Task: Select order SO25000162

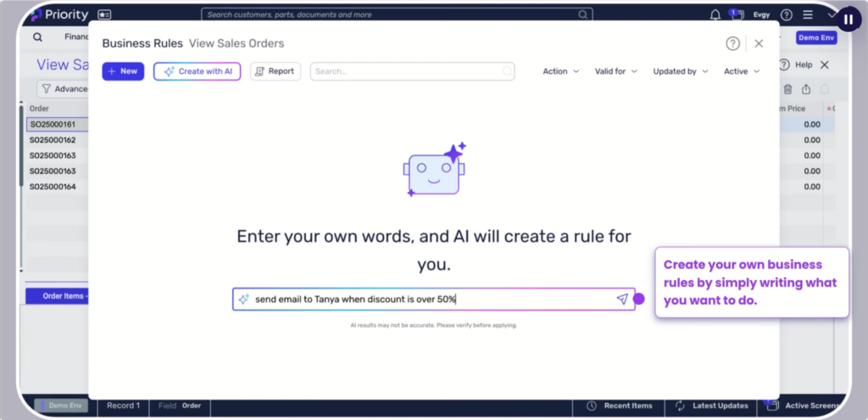Action: (53, 140)
